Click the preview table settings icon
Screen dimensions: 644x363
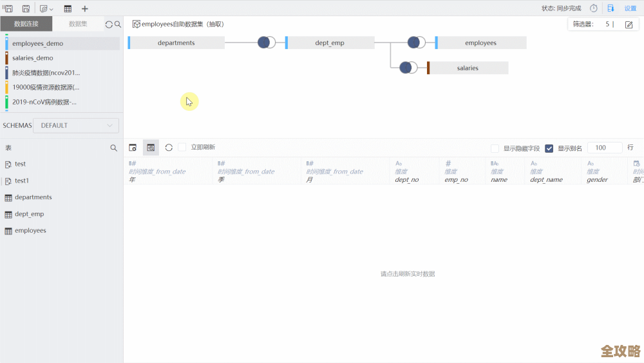[133, 148]
